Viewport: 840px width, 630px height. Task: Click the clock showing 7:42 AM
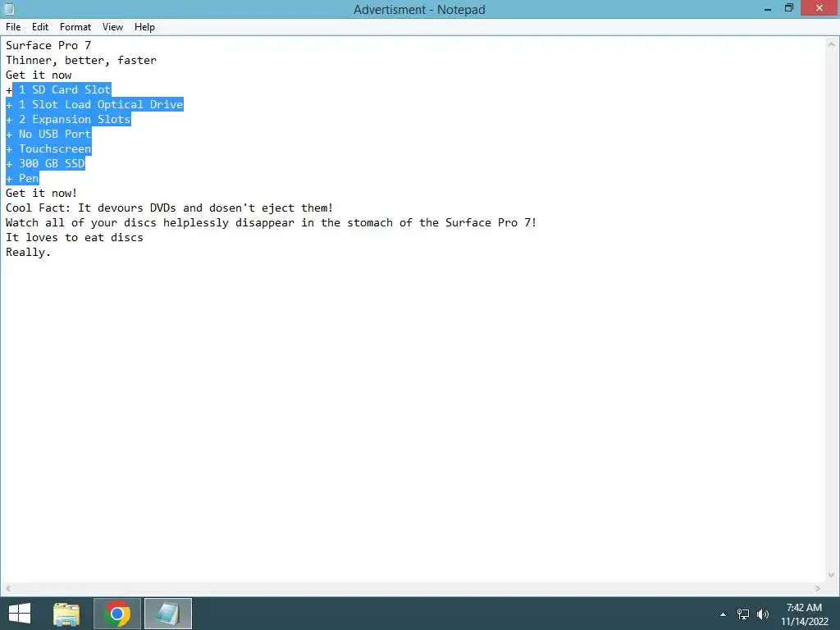(804, 608)
